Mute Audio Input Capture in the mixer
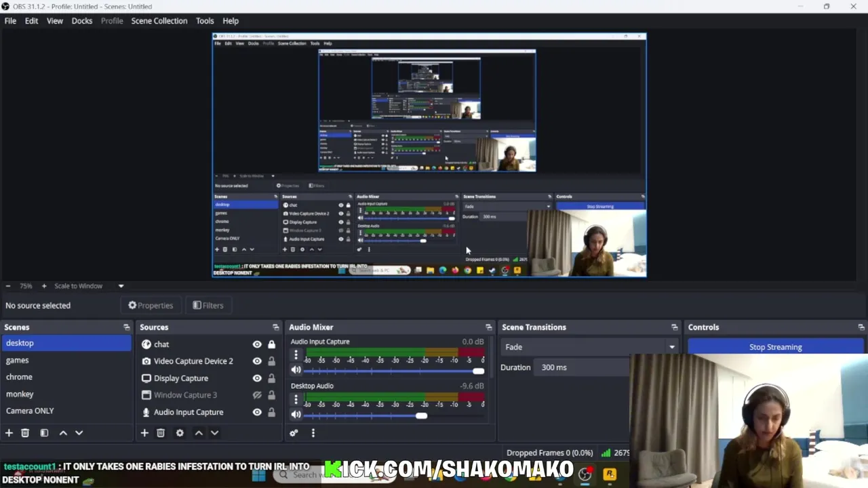Viewport: 868px width, 488px height. point(296,370)
